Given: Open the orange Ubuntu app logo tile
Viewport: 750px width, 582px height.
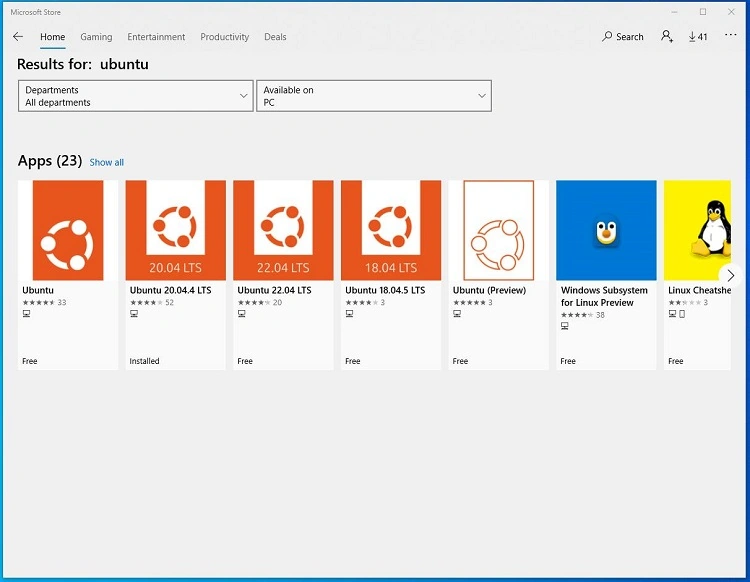Looking at the screenshot, I should tap(68, 230).
